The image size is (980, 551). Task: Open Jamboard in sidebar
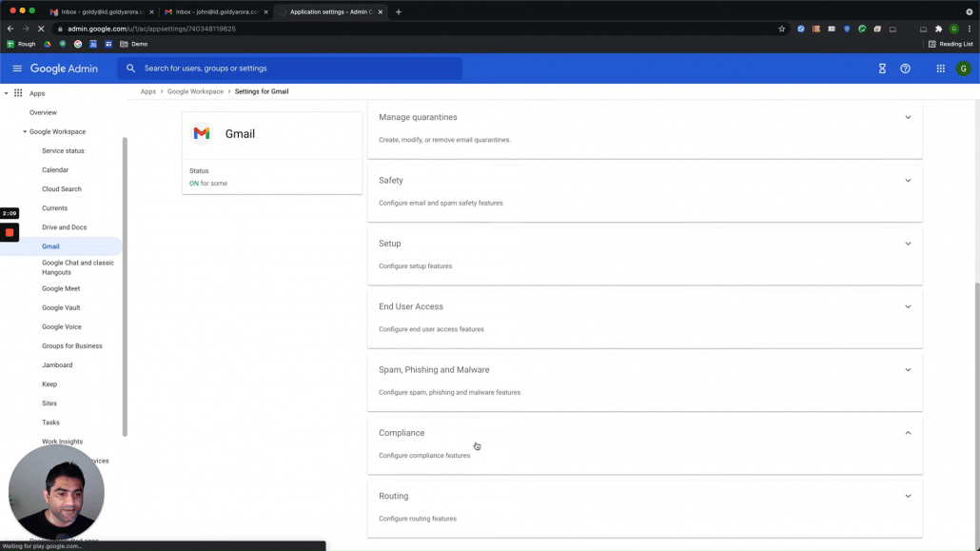[57, 365]
